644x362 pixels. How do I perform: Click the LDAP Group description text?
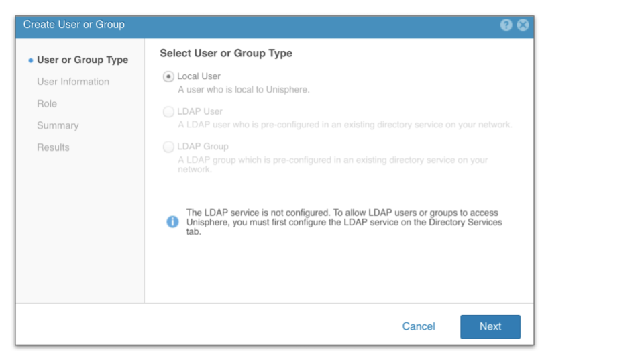click(x=333, y=165)
